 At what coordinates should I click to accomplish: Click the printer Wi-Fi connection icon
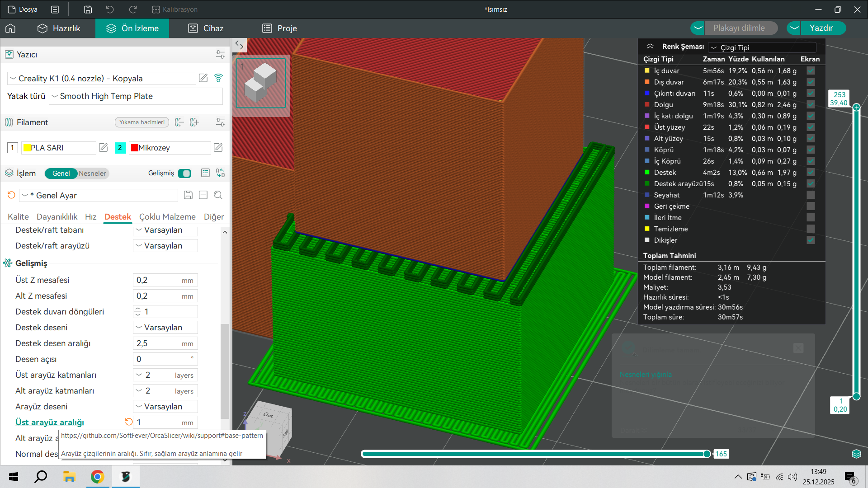[x=218, y=78]
